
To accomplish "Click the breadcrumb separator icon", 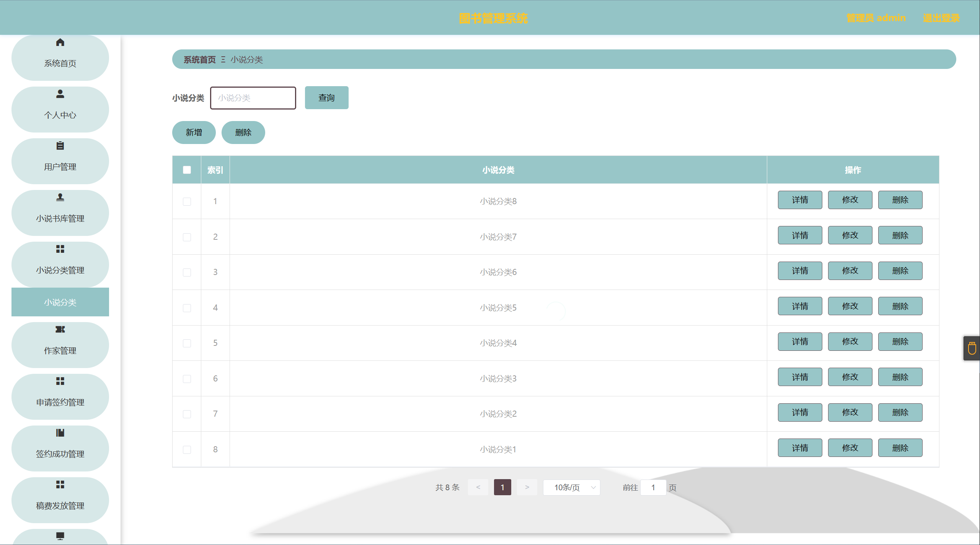I will tap(223, 59).
